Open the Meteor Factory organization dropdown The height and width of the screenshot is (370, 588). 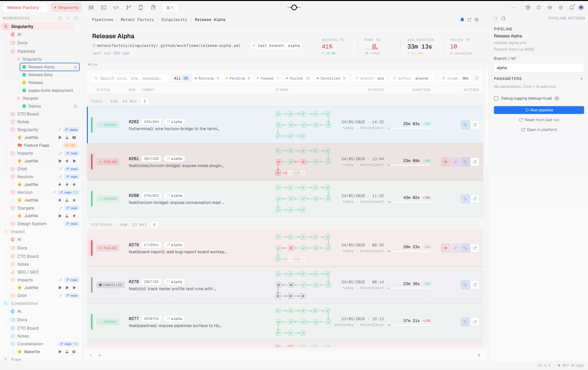25,8
